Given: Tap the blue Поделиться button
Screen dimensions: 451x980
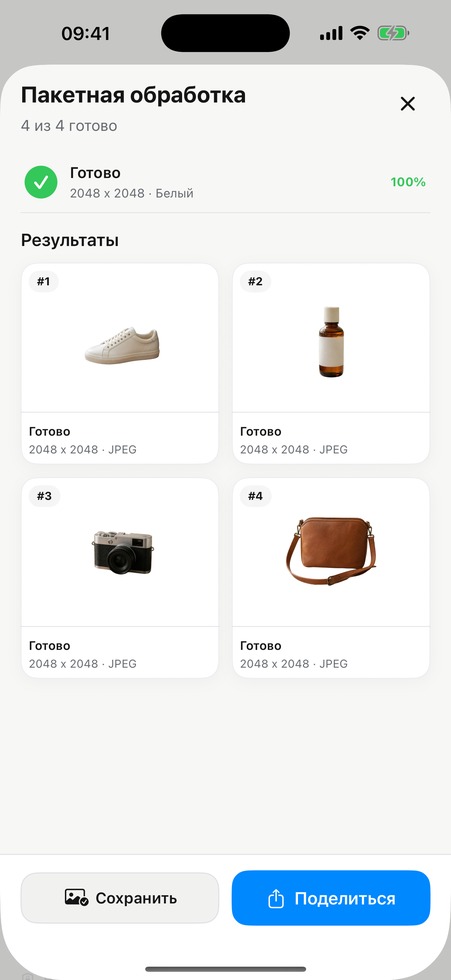Looking at the screenshot, I should tap(331, 898).
